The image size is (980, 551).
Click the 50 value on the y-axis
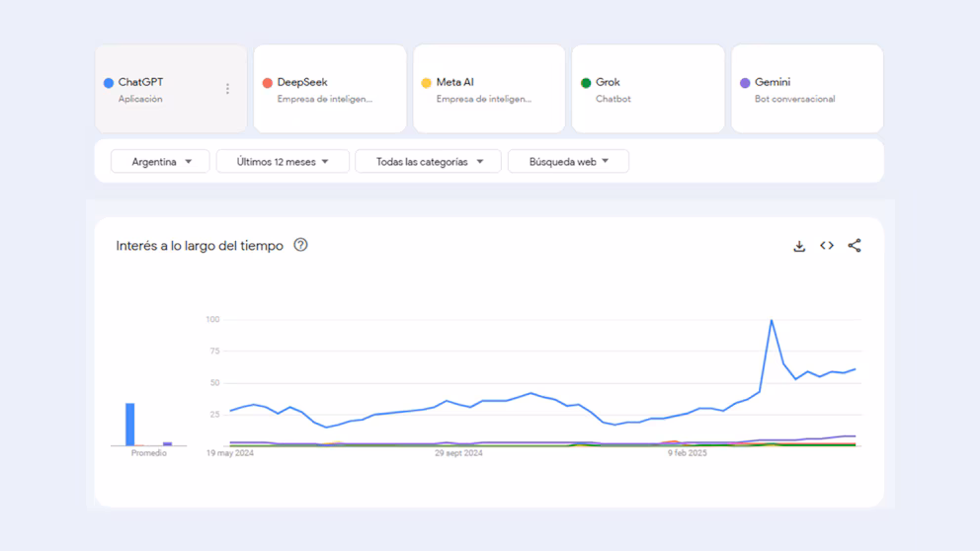coord(215,382)
